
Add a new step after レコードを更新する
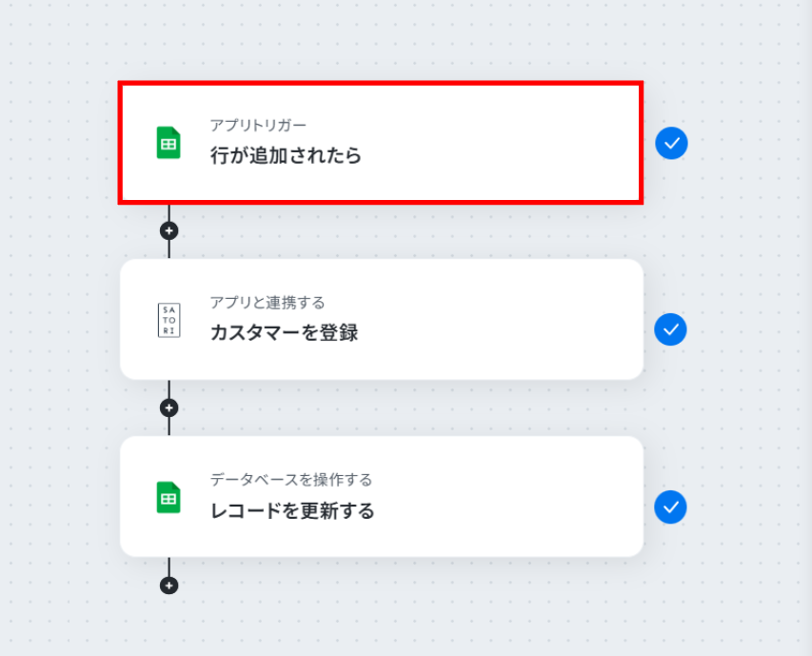pyautogui.click(x=169, y=585)
